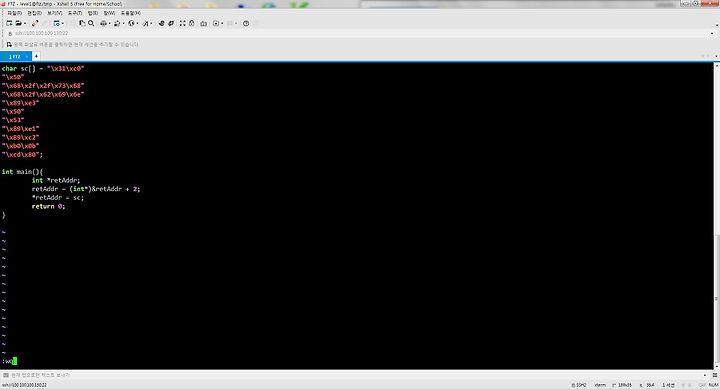The image size is (720, 389).
Task: Click the terminal vertical scrollbar
Action: [x=716, y=216]
